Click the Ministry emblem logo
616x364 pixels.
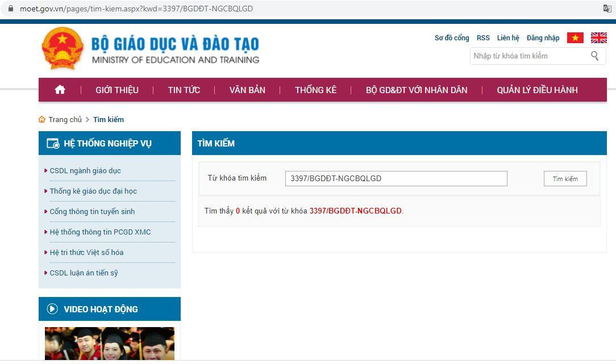coord(63,48)
